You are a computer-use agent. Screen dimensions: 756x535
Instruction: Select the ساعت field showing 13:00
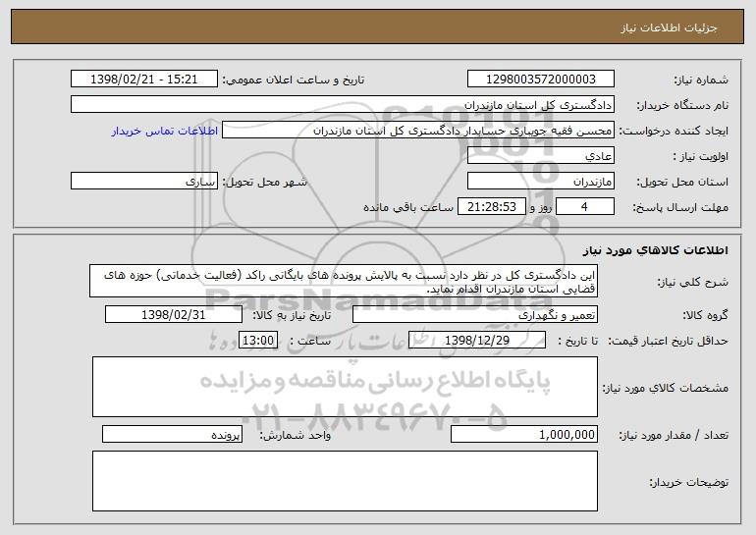tap(258, 341)
